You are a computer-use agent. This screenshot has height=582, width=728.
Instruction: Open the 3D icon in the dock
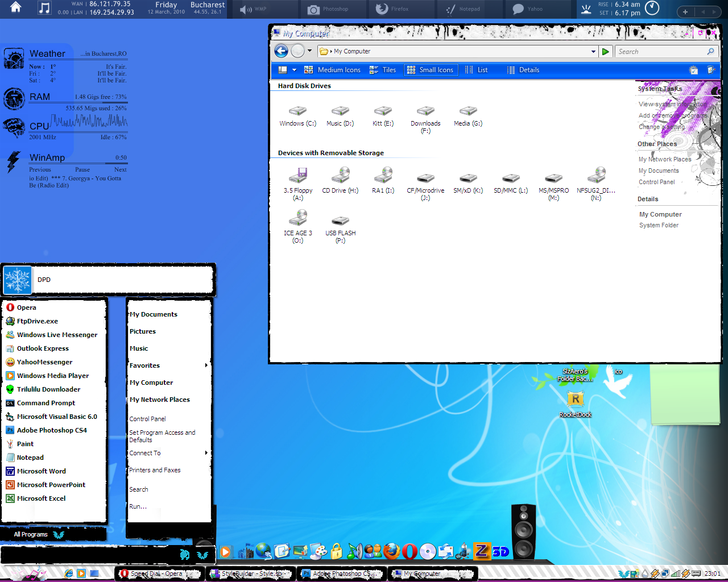(500, 551)
